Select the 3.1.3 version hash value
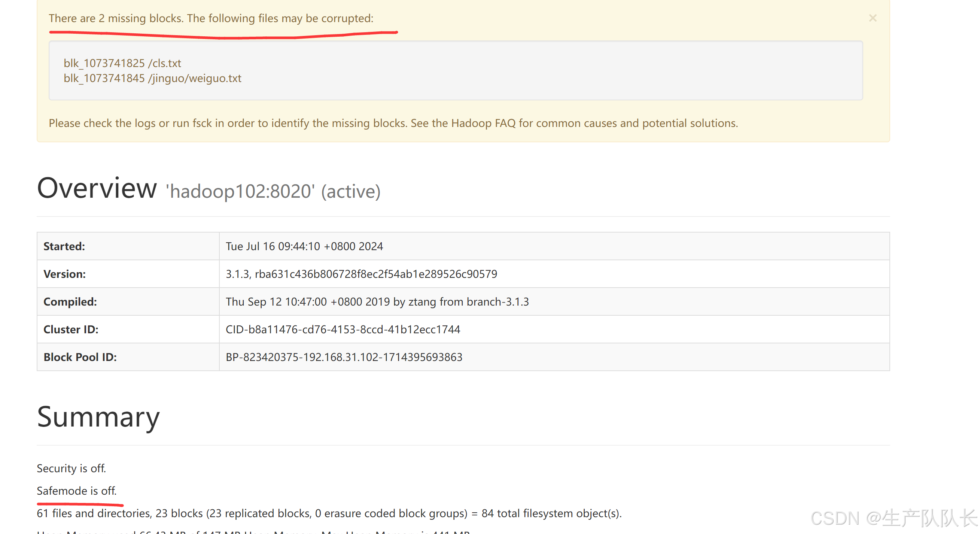 point(361,274)
